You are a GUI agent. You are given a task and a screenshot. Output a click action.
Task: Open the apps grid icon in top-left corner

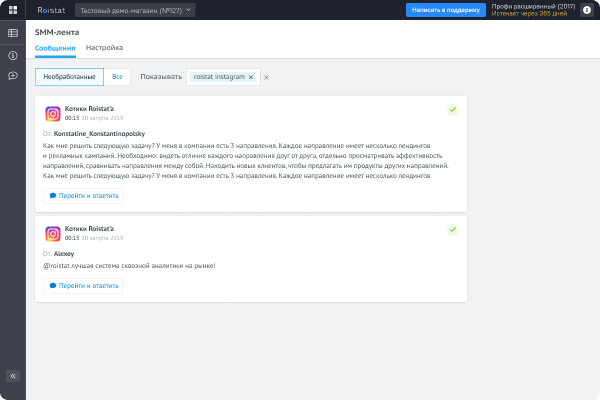click(x=13, y=10)
